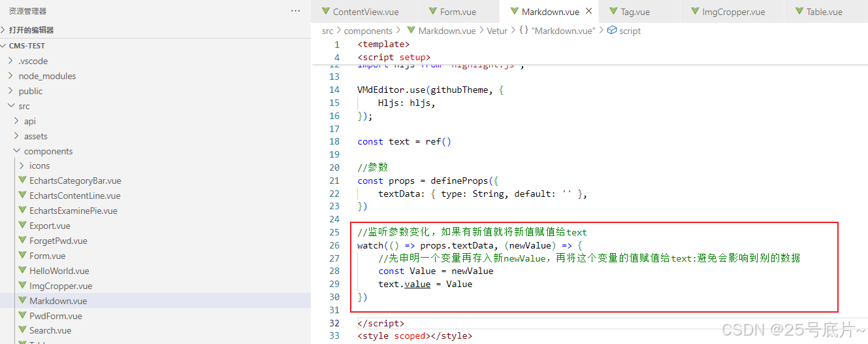Image resolution: width=868 pixels, height=344 pixels.
Task: Click the "Markdown.vue" quoted breadcrumb segment
Action: click(x=564, y=31)
